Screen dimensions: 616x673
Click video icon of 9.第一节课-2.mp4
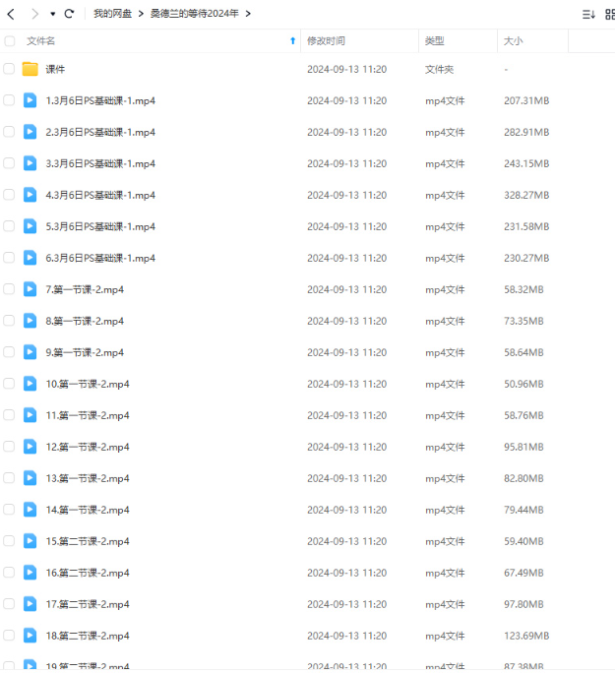[30, 352]
